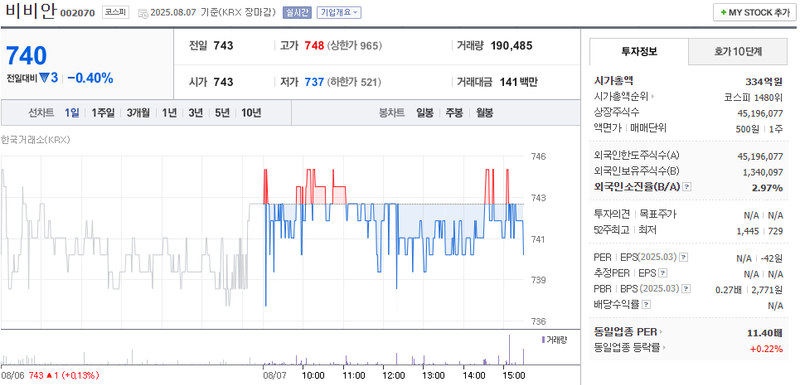Viewport: 800px width, 385px height.
Task: Open the 동일업종 등락률 link
Action: coord(630,348)
